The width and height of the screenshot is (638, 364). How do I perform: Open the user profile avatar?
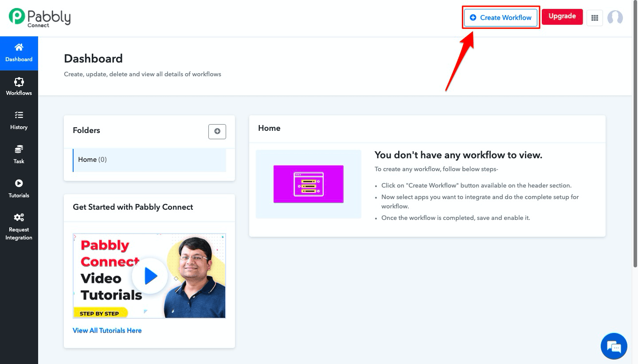pyautogui.click(x=615, y=18)
